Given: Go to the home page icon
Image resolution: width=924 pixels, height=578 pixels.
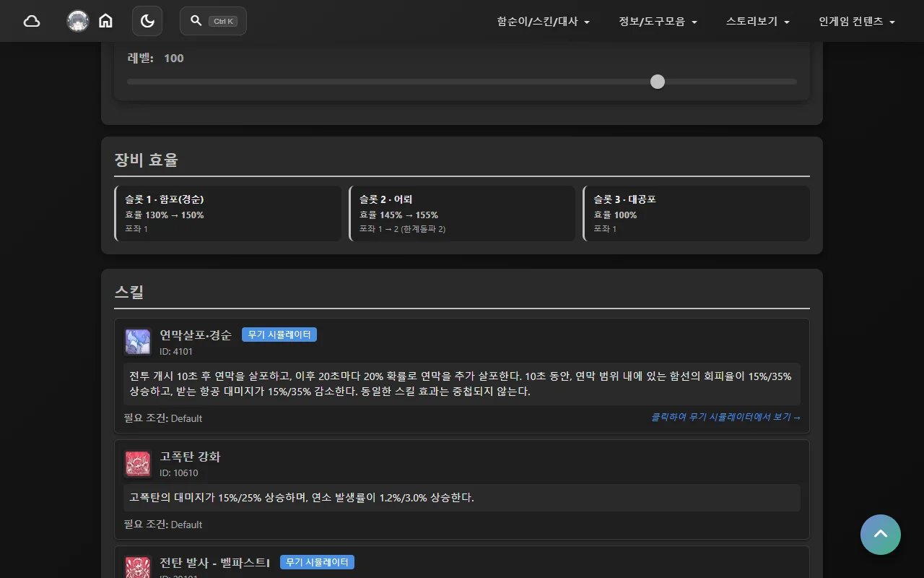Looking at the screenshot, I should pos(105,21).
